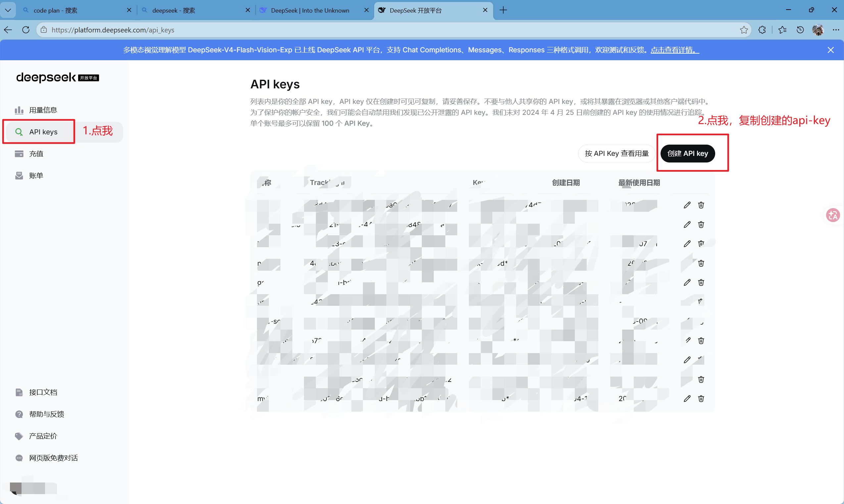Go to 充值 in the sidebar
This screenshot has width=844, height=504.
65,154
